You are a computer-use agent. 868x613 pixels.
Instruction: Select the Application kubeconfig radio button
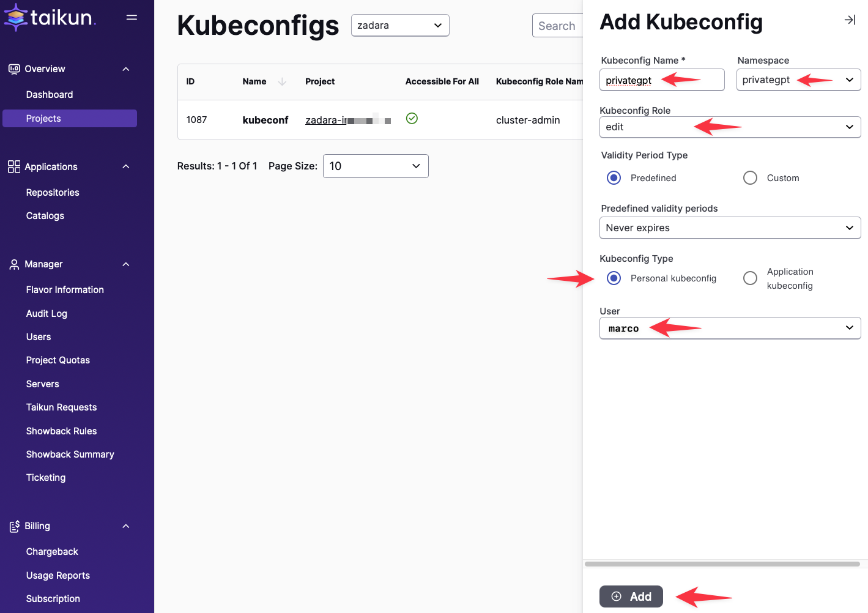[750, 278]
